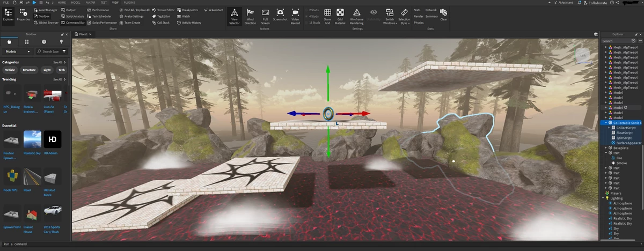
Task: Switch to the MODEL ribbon tab
Action: coord(76,3)
